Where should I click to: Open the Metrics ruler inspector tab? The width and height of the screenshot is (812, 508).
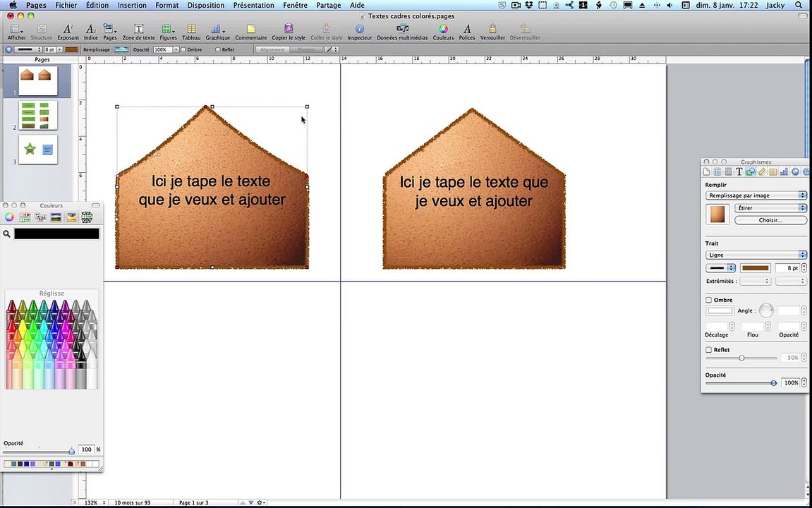click(x=762, y=172)
